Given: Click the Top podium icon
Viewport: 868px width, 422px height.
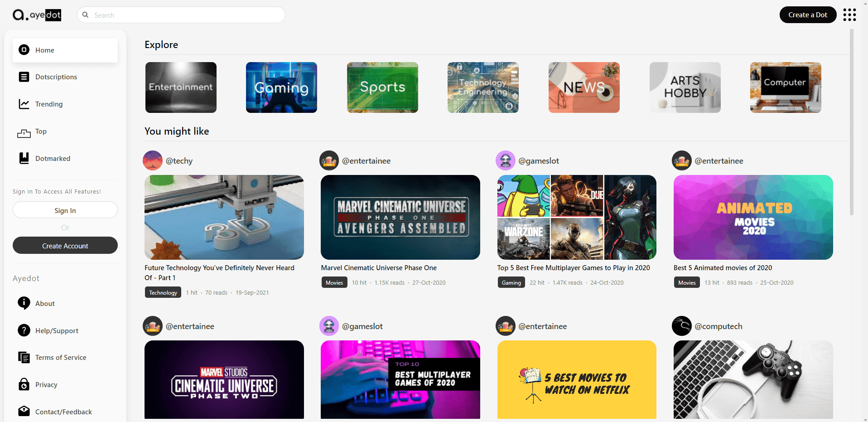Looking at the screenshot, I should tap(24, 133).
